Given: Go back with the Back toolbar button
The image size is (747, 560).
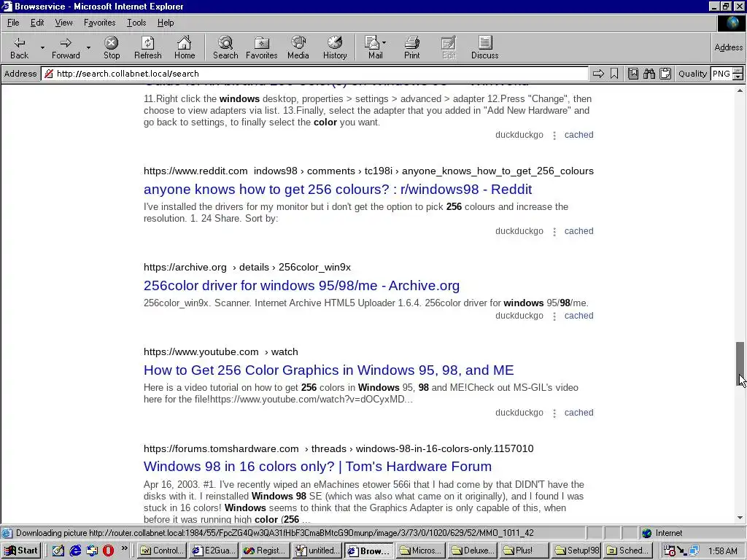Looking at the screenshot, I should coord(19,47).
